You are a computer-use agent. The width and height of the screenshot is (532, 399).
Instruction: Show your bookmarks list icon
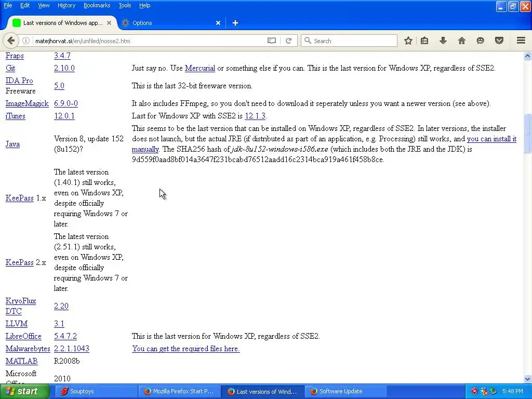coord(424,41)
